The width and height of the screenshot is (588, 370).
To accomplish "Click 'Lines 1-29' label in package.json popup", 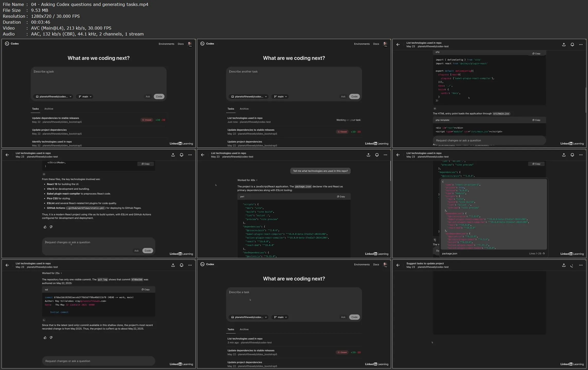I will point(535,254).
